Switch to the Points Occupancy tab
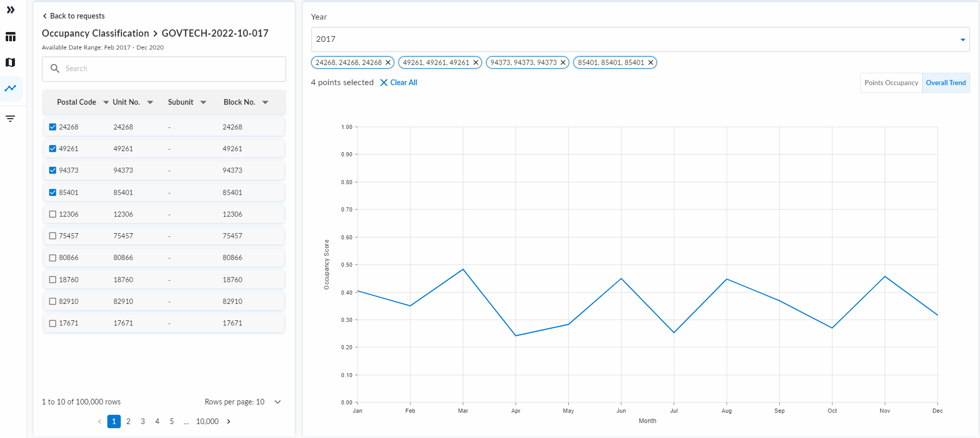The width and height of the screenshot is (980, 438). 891,83
